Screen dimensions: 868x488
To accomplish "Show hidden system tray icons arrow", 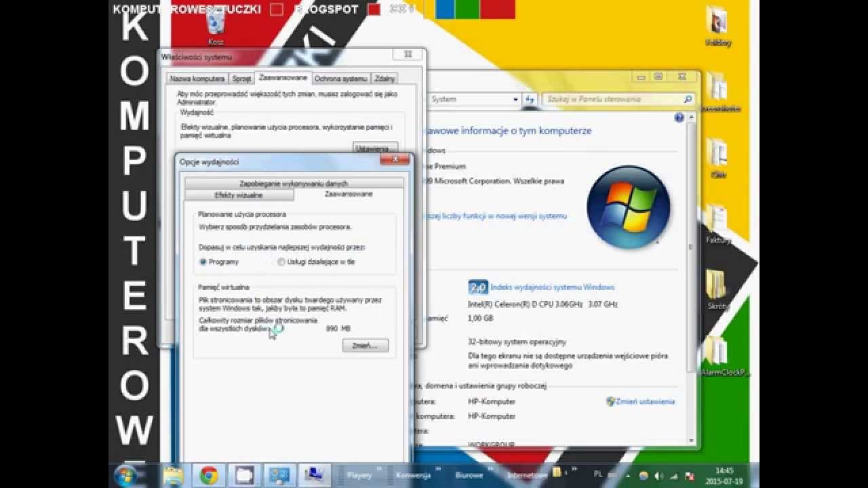I will tap(629, 475).
